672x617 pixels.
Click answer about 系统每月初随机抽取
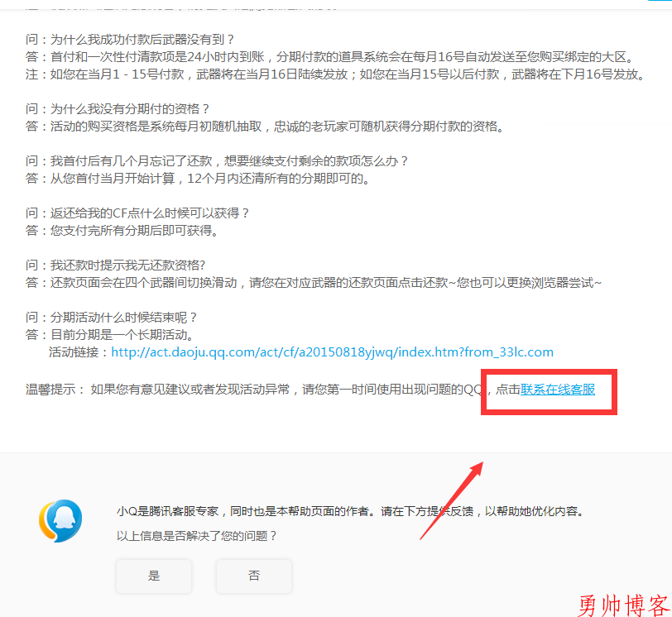tap(266, 127)
